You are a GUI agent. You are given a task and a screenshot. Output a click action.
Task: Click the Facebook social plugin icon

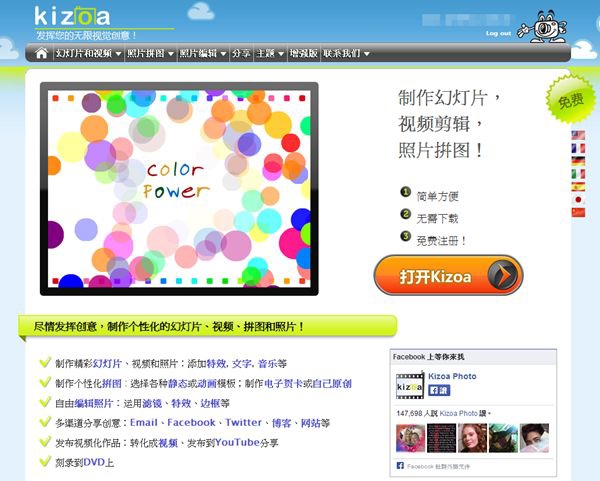pos(400,466)
